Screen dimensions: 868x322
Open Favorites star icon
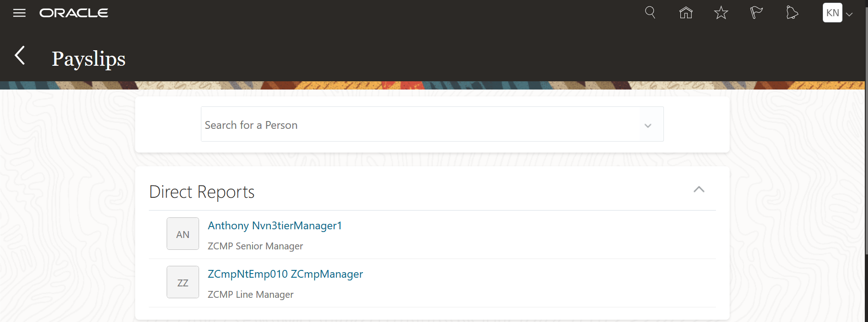coord(721,13)
